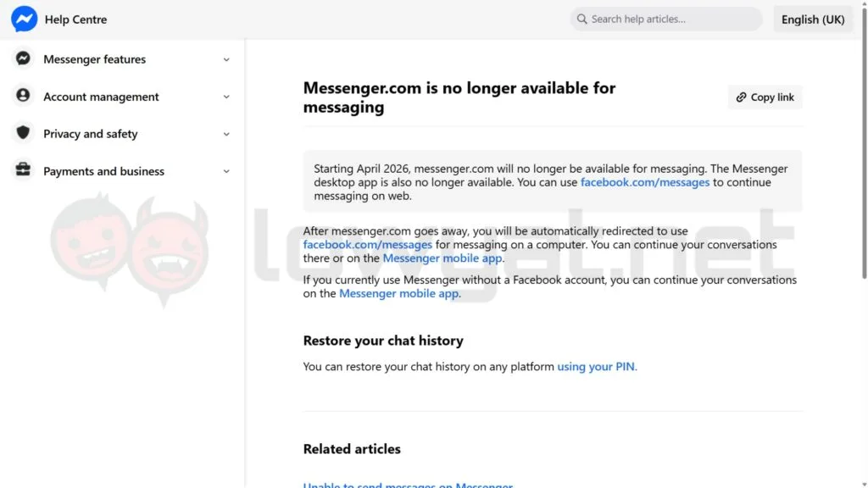
Task: Open the Help Centre home link
Action: (x=75, y=19)
